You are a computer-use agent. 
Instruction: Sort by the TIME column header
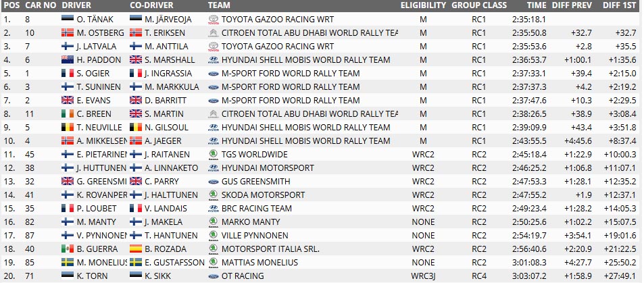[537, 5]
